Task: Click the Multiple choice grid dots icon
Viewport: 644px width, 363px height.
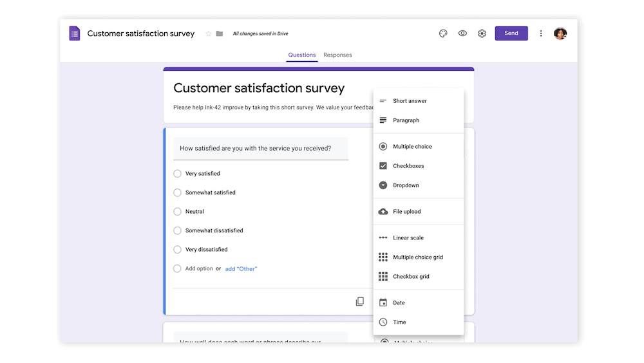Action: click(x=383, y=257)
